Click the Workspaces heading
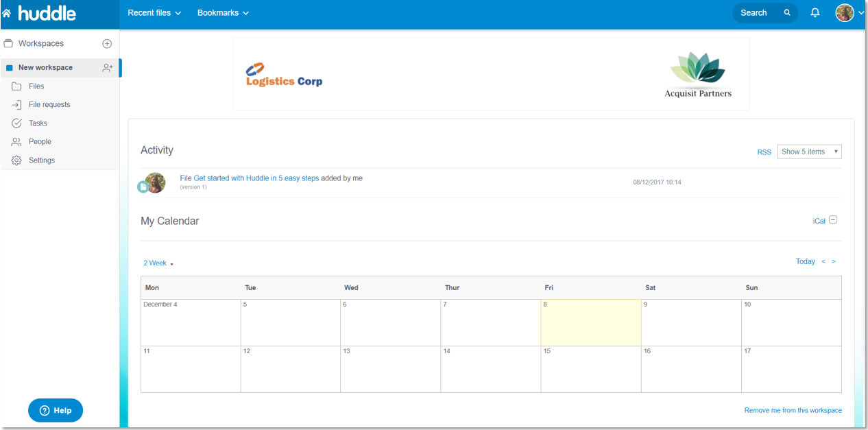This screenshot has height=430, width=868. pyautogui.click(x=41, y=43)
